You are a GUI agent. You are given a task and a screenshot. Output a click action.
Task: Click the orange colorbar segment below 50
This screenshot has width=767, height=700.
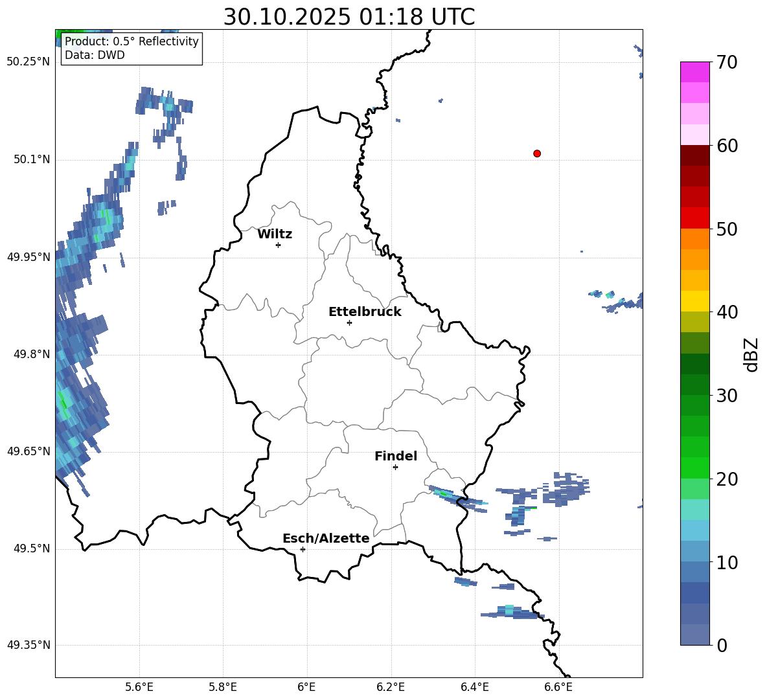pyautogui.click(x=694, y=238)
